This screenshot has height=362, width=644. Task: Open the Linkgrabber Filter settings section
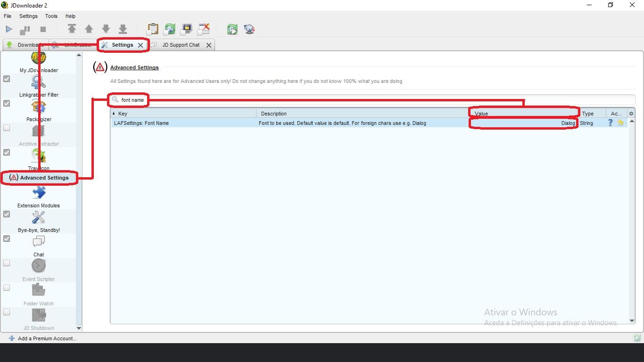(39, 86)
